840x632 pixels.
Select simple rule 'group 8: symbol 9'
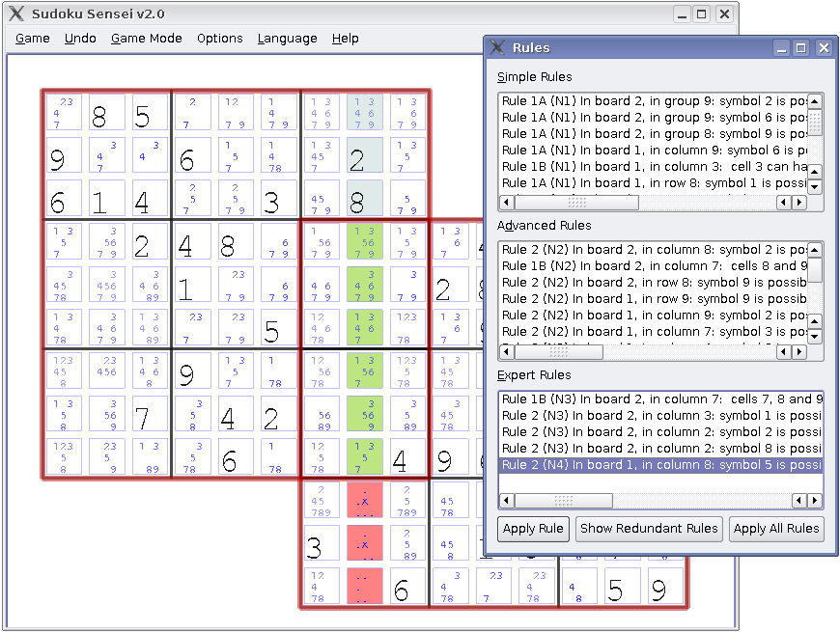pos(653,134)
